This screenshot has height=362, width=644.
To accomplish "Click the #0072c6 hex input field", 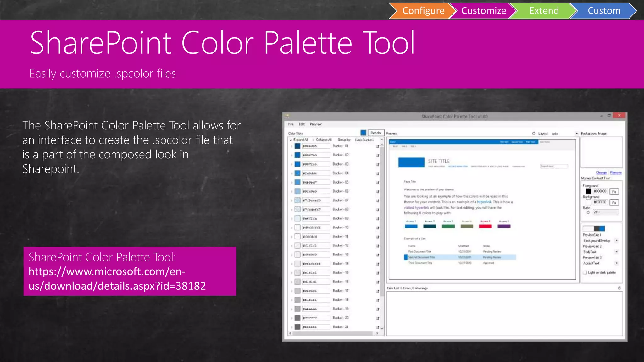I will 316,164.
